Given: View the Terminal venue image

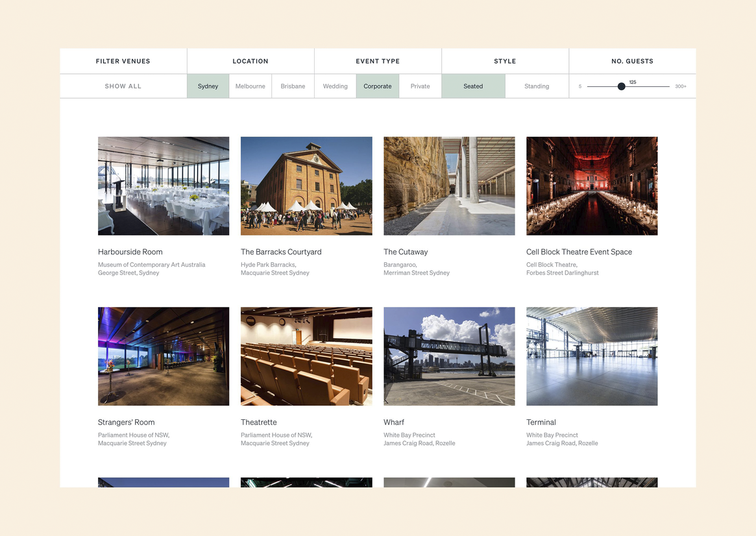Looking at the screenshot, I should [592, 356].
